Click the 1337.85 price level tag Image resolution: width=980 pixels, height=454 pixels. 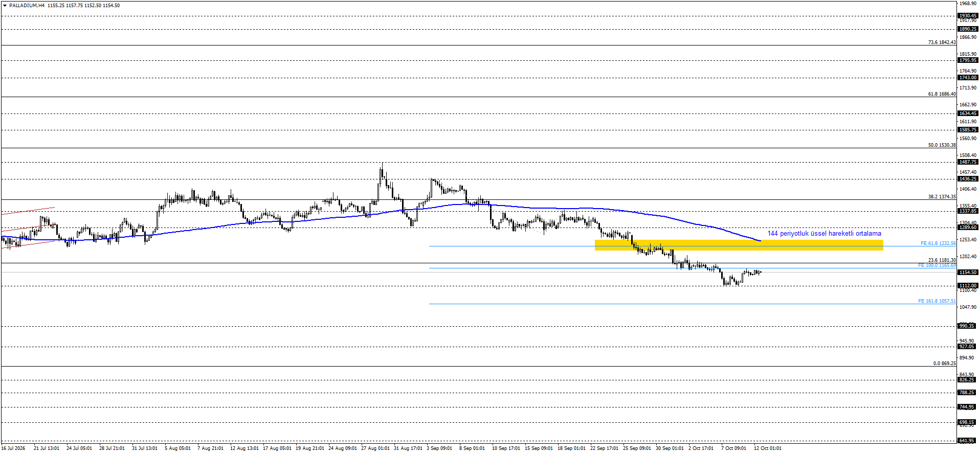(968, 211)
